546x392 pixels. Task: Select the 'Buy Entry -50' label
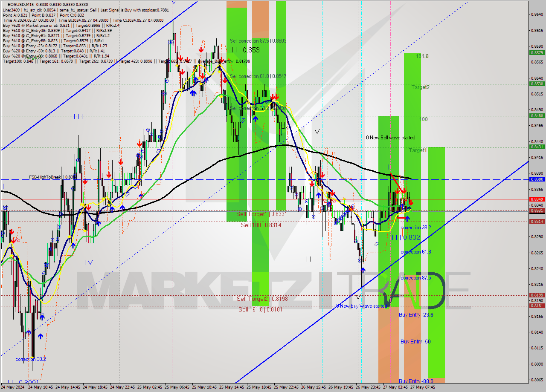click(x=415, y=342)
